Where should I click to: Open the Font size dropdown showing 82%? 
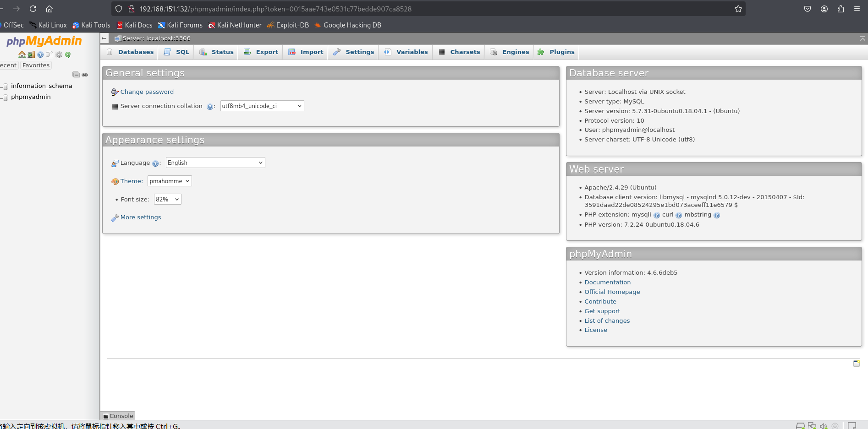click(x=167, y=199)
